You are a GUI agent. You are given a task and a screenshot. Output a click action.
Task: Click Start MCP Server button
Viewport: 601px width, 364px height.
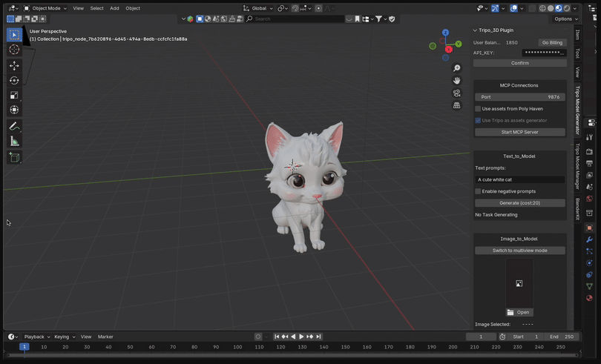[x=519, y=132]
